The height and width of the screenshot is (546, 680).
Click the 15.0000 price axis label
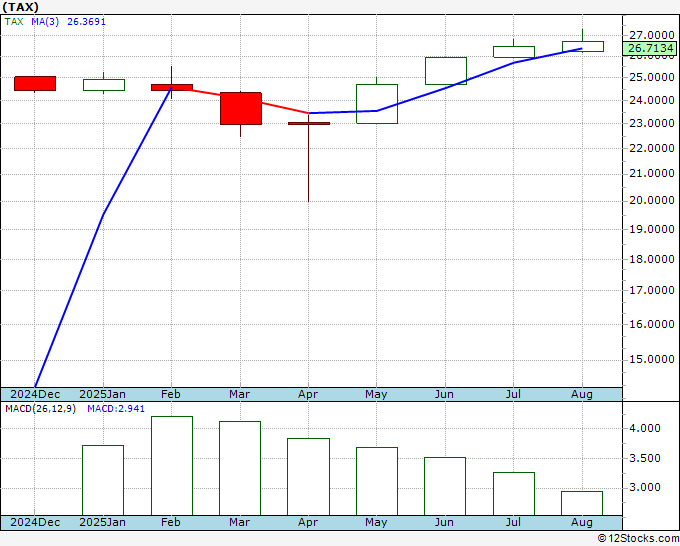coord(651,360)
